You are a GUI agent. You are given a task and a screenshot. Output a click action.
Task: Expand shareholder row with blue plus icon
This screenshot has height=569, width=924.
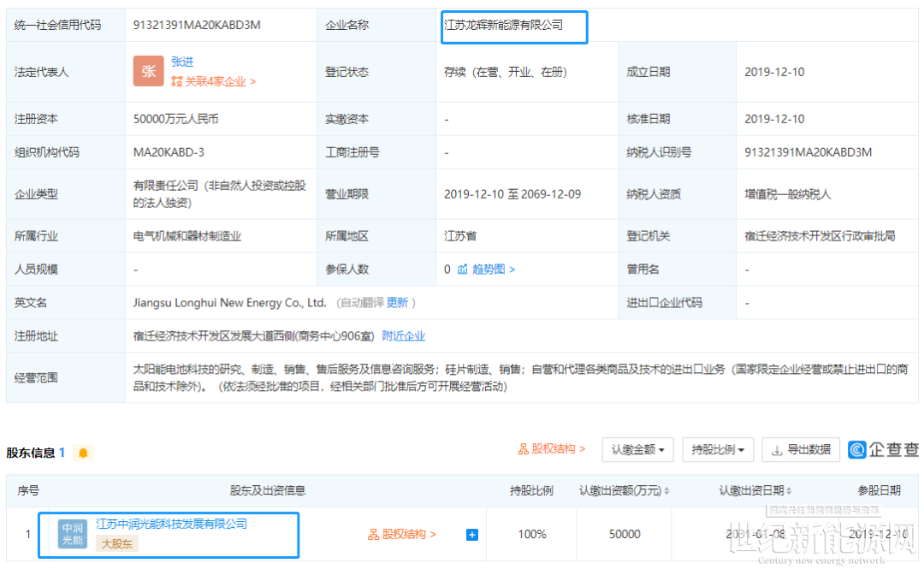[471, 535]
